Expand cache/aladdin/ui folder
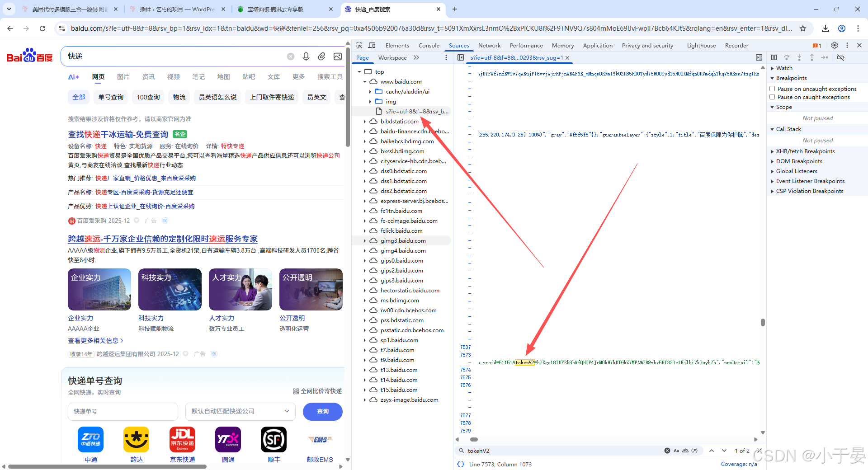Viewport: 868px width, 470px height. [x=370, y=91]
